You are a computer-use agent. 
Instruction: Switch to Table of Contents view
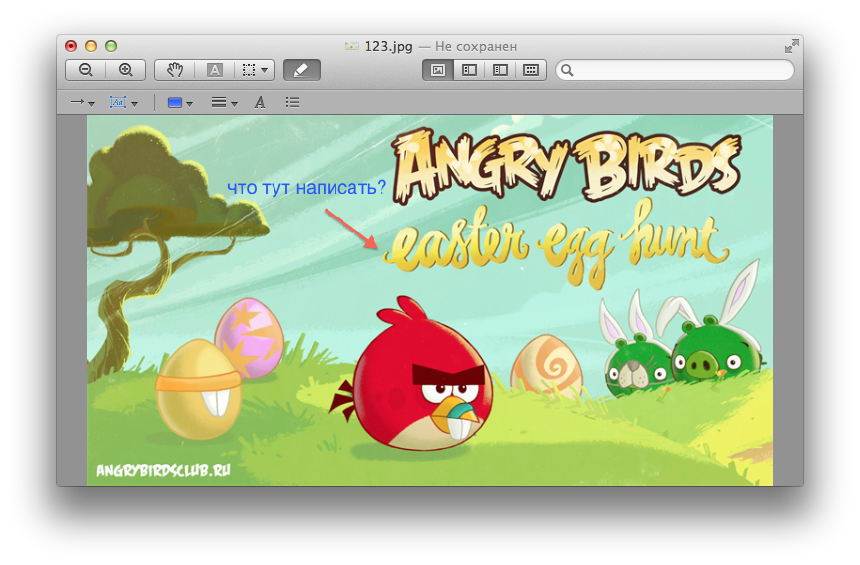pyautogui.click(x=500, y=70)
